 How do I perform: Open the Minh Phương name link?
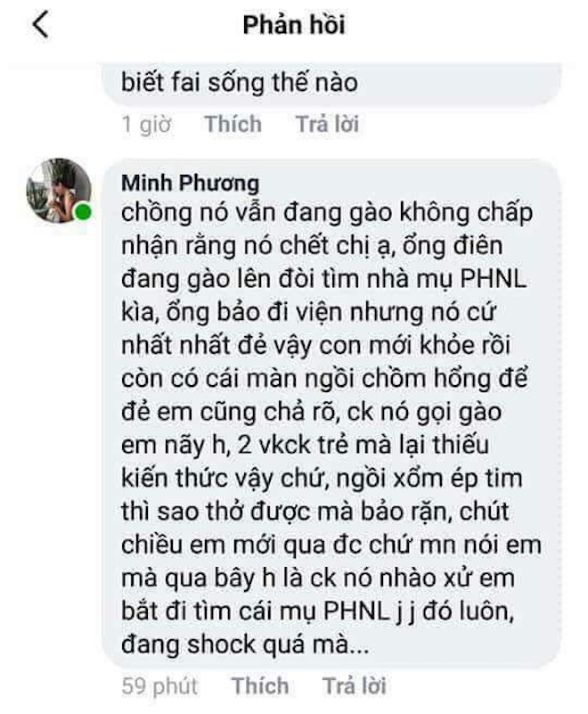pos(190,184)
